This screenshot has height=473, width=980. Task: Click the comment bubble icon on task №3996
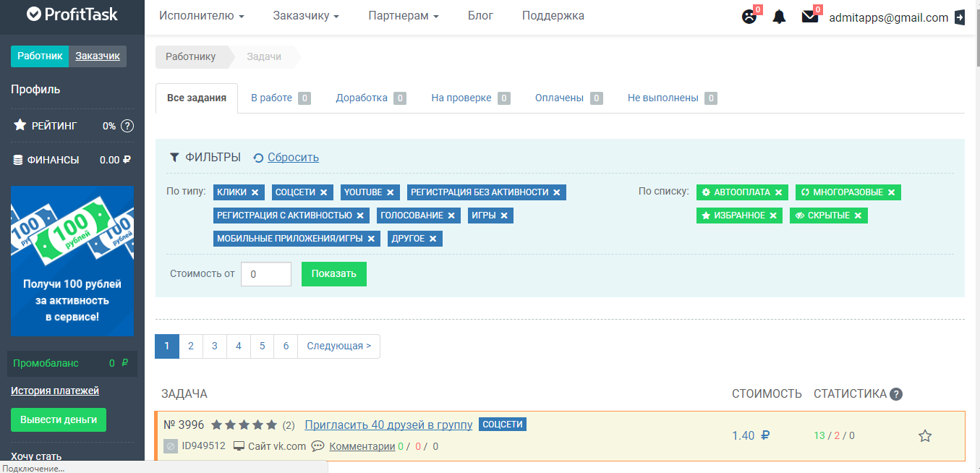pos(317,446)
